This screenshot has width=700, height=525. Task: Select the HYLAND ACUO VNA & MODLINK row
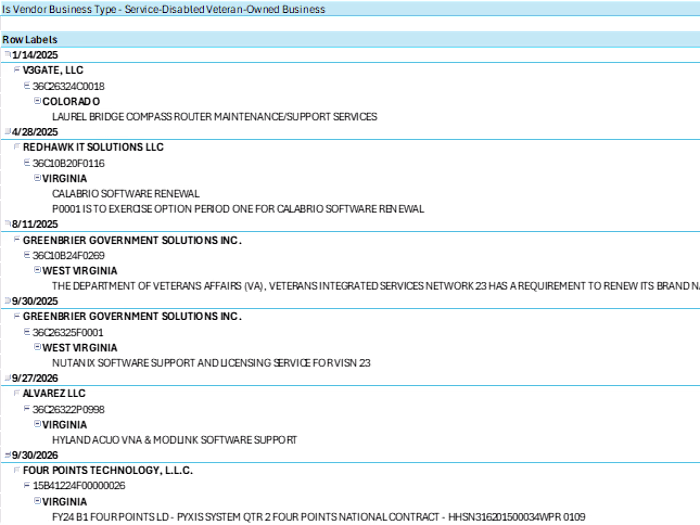click(350, 440)
